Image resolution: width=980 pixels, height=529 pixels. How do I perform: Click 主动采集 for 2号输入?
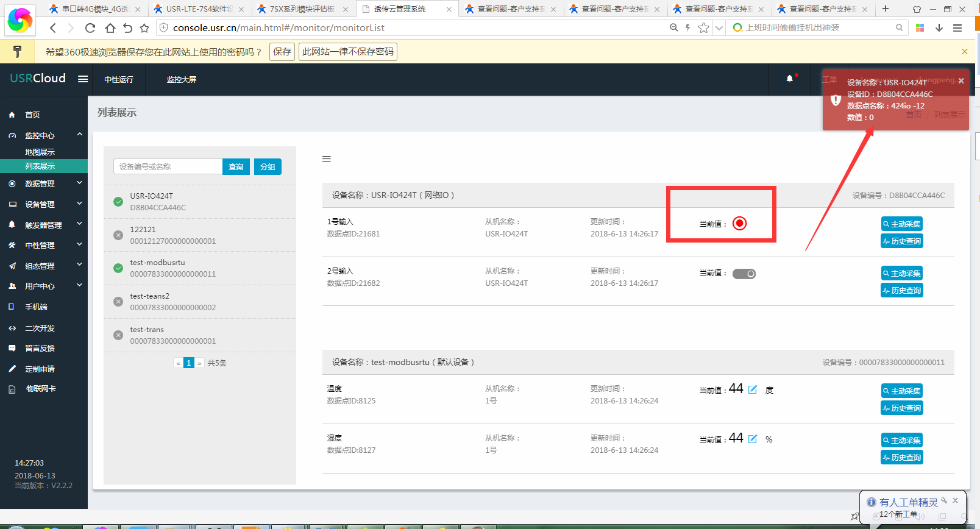click(902, 273)
